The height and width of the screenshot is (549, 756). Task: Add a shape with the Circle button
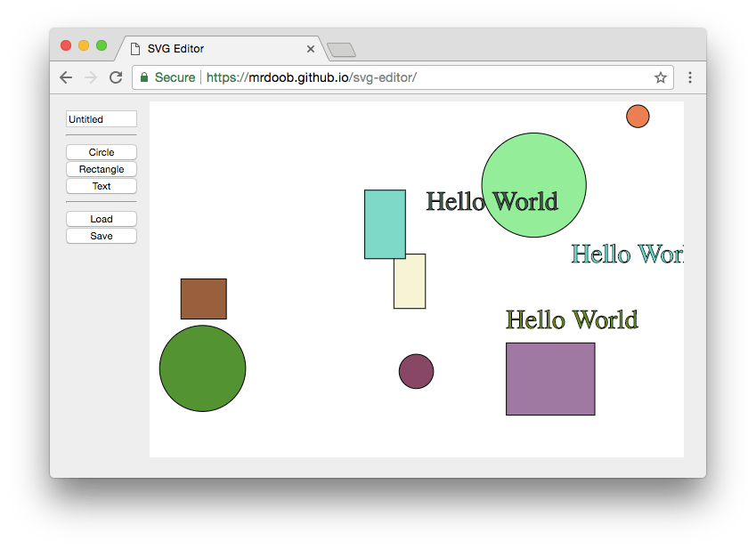point(101,151)
